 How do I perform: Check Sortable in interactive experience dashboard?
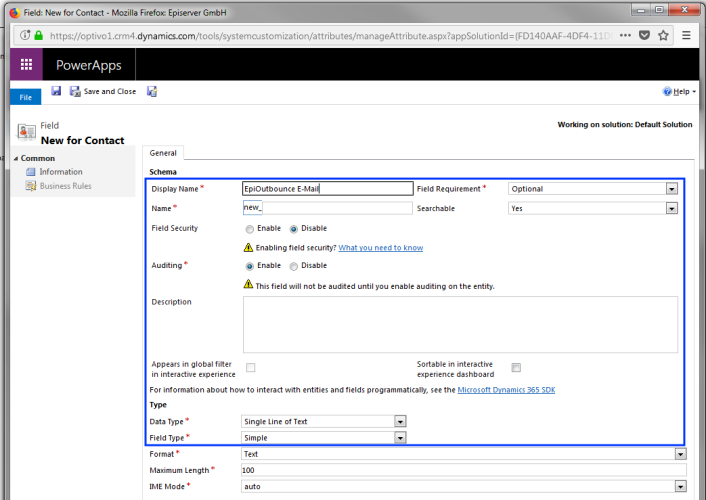pyautogui.click(x=516, y=368)
